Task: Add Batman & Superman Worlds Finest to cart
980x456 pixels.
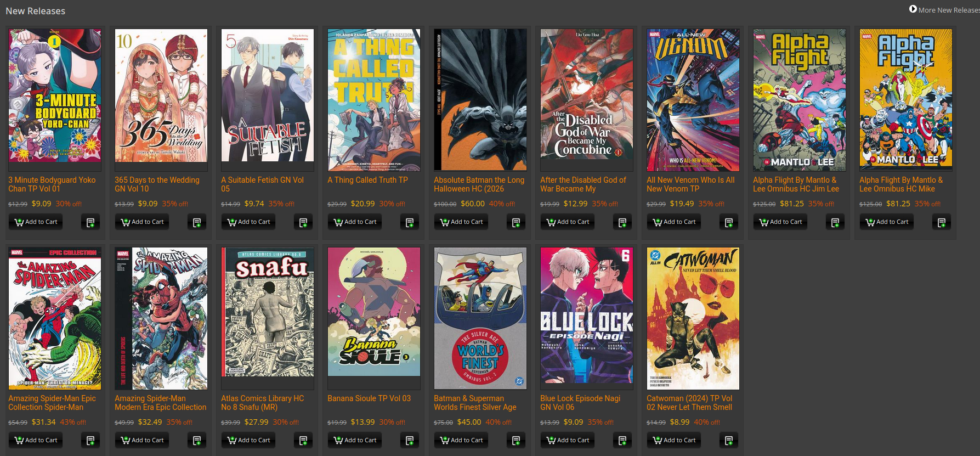Action: [461, 440]
